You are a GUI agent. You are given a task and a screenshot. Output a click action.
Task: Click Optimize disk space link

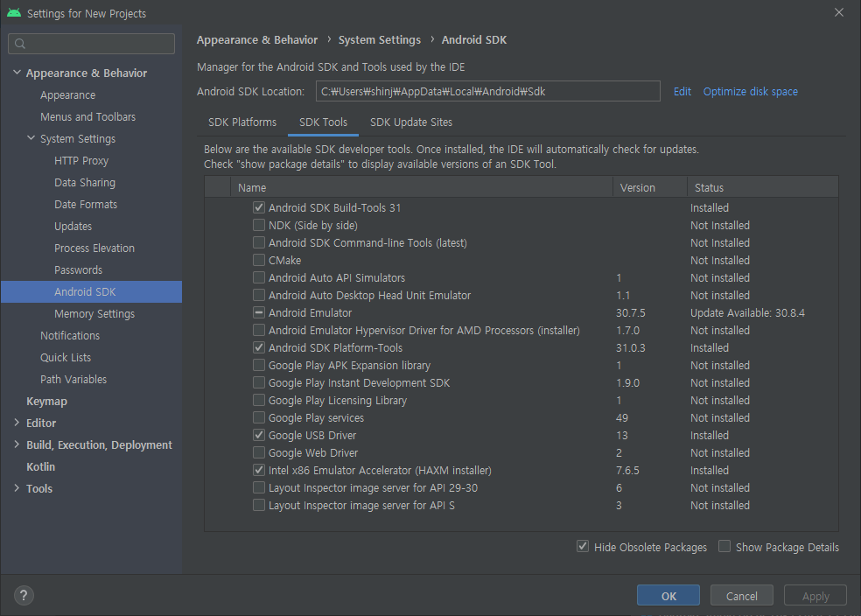coord(750,92)
